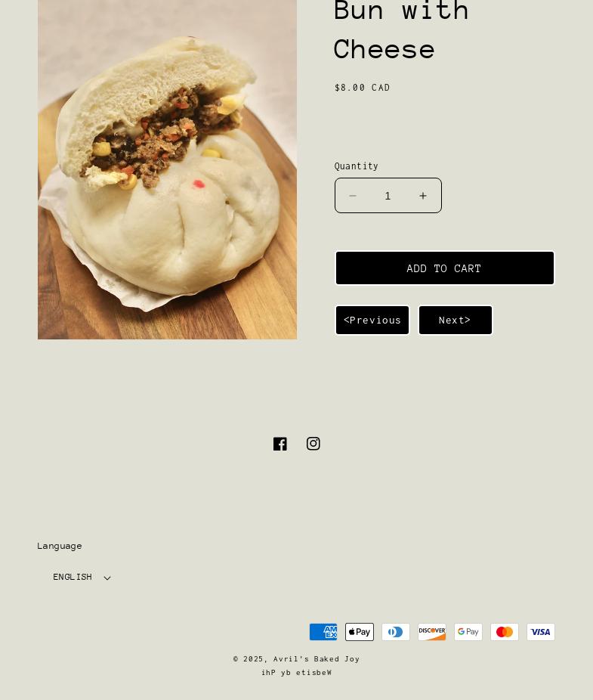Viewport: 593px width, 700px height.
Task: Click the quantity number field
Action: pyautogui.click(x=388, y=196)
